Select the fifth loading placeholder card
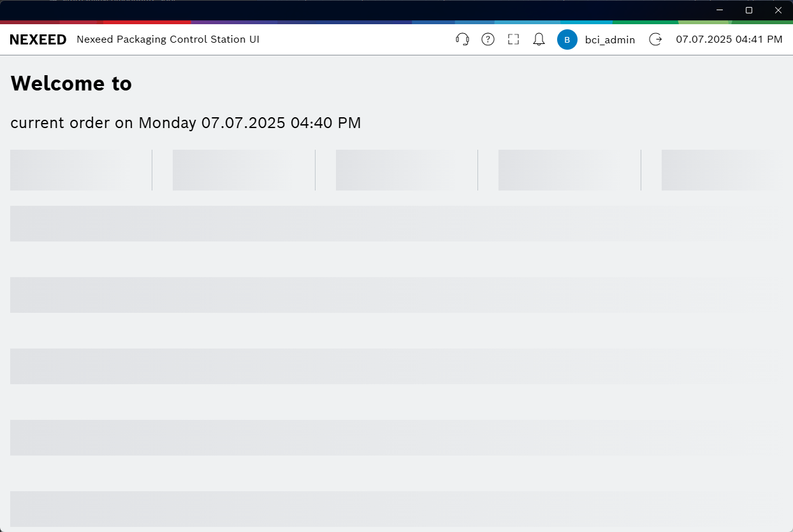Image resolution: width=793 pixels, height=532 pixels. point(720,170)
